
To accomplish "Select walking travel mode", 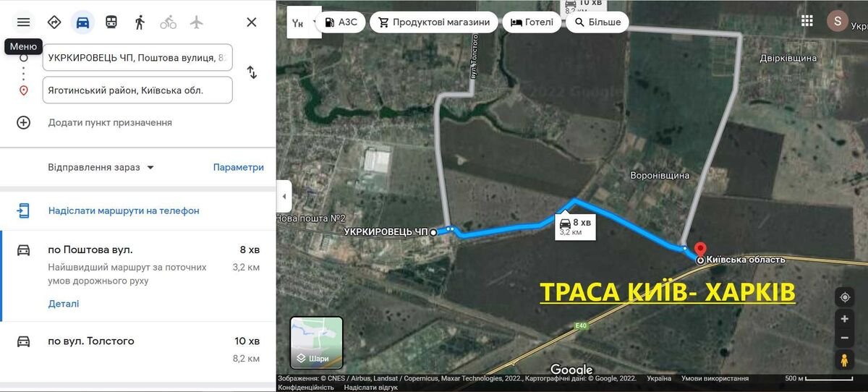I will point(140,22).
